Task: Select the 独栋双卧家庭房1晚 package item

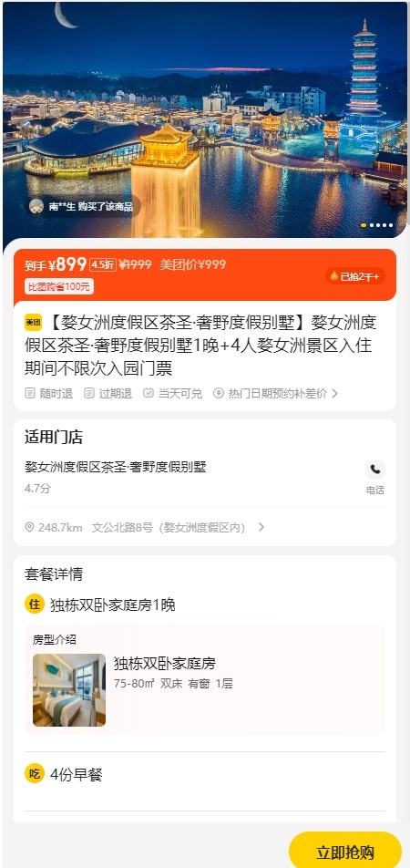Action: click(x=112, y=605)
